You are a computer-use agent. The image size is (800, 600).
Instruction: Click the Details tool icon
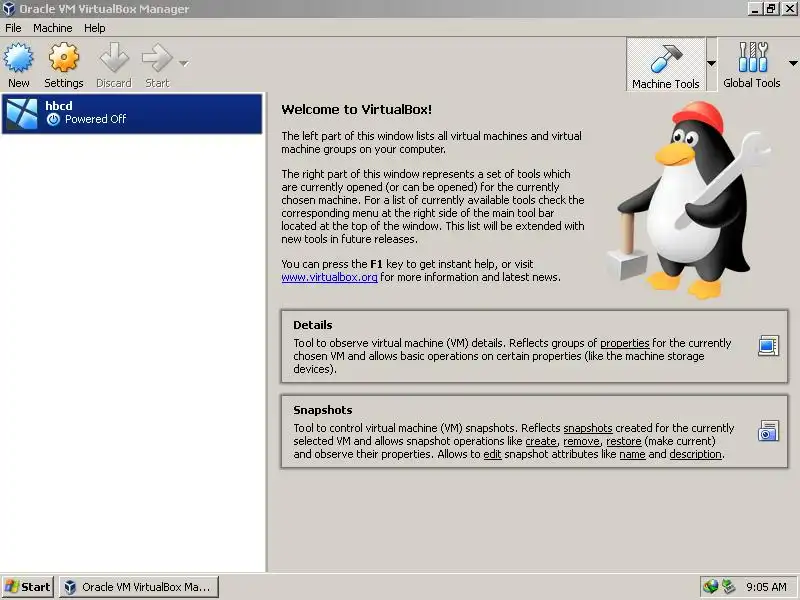pos(768,345)
